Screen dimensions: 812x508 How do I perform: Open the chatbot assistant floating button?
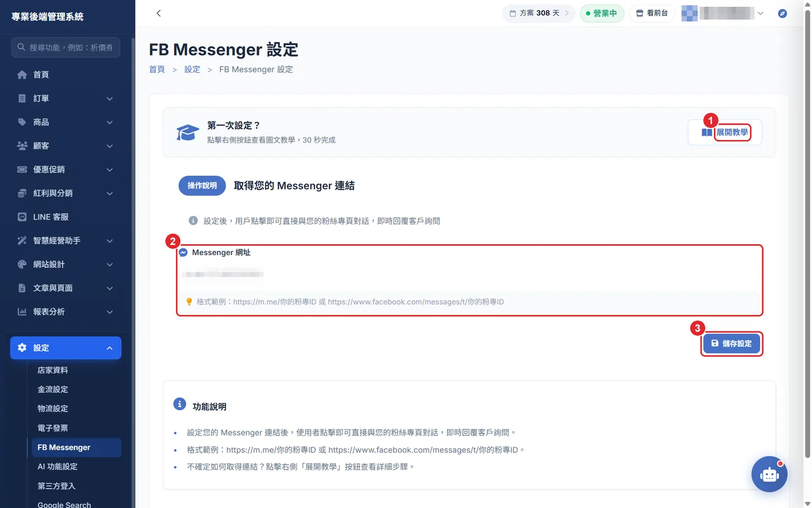tap(769, 474)
